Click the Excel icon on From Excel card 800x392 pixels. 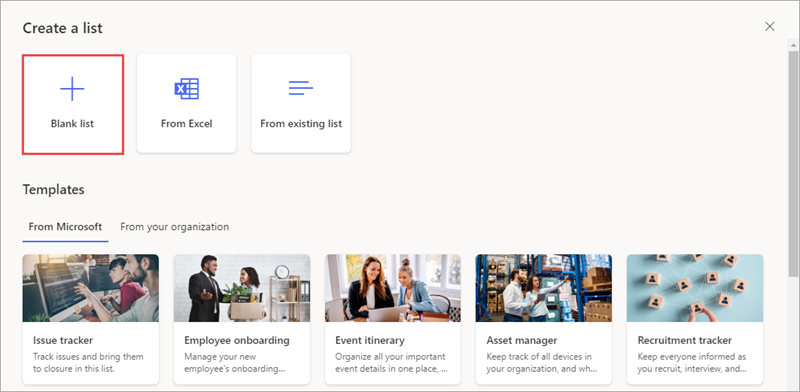coord(187,89)
